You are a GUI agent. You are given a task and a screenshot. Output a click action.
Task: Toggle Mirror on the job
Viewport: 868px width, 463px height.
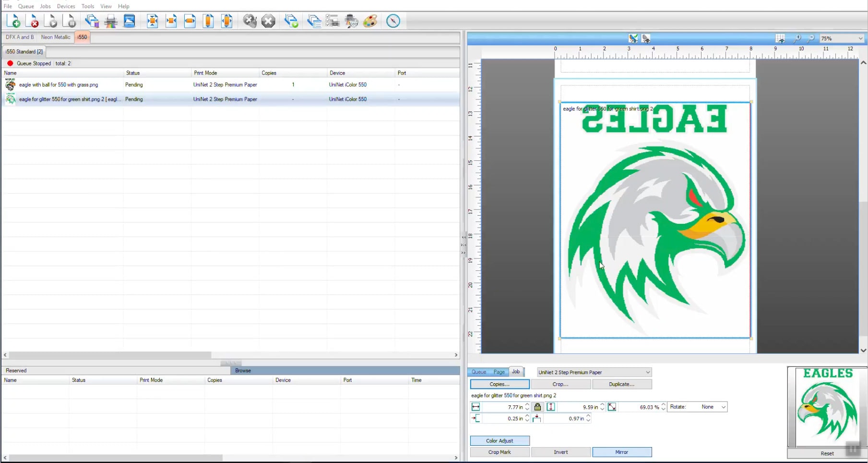coord(622,452)
